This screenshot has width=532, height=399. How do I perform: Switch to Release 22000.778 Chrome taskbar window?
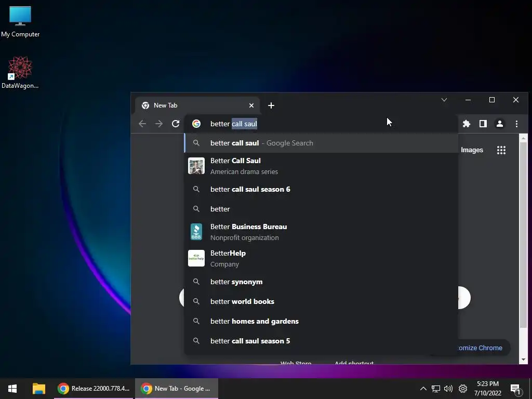click(94, 389)
